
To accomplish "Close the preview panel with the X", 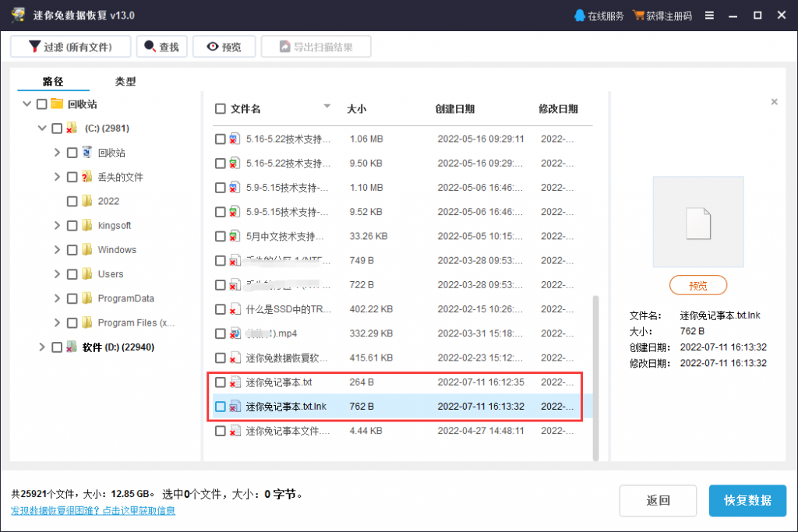I will 774,102.
